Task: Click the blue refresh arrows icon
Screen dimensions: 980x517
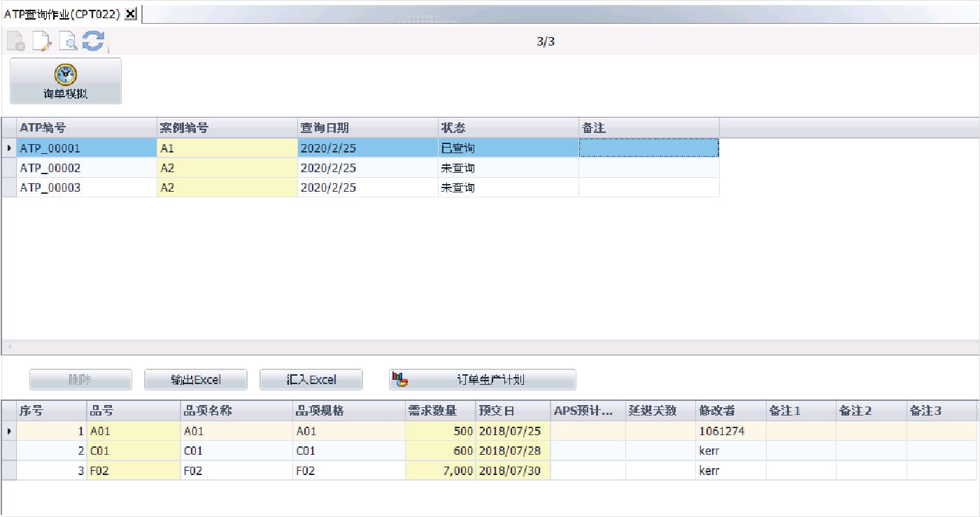Action: 93,41
